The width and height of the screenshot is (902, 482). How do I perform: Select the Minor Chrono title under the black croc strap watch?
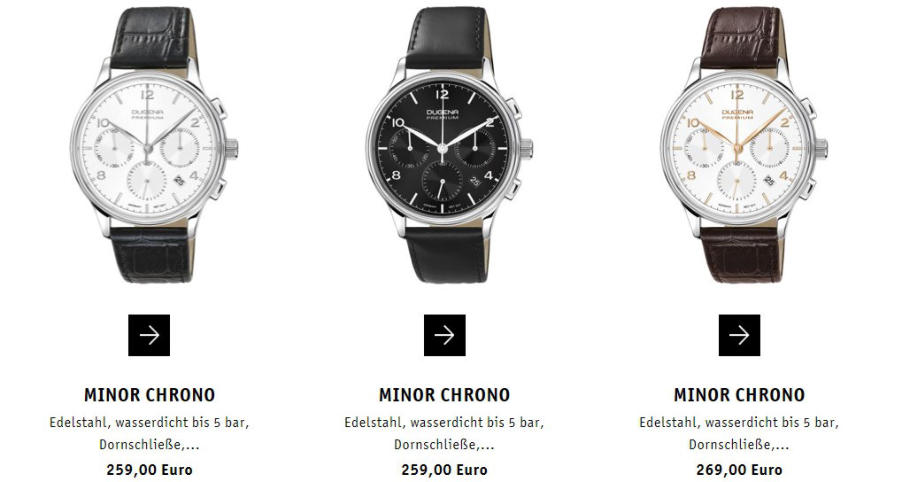tap(150, 395)
